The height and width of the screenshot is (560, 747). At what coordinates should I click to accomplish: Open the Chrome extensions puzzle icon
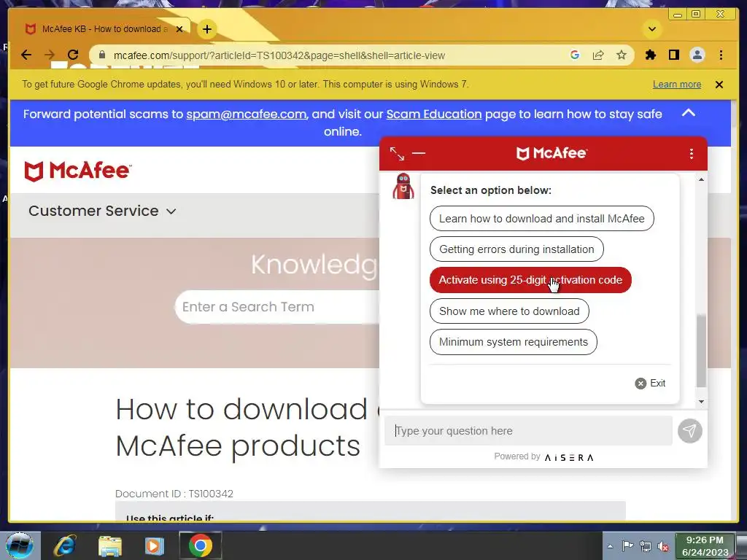[650, 55]
